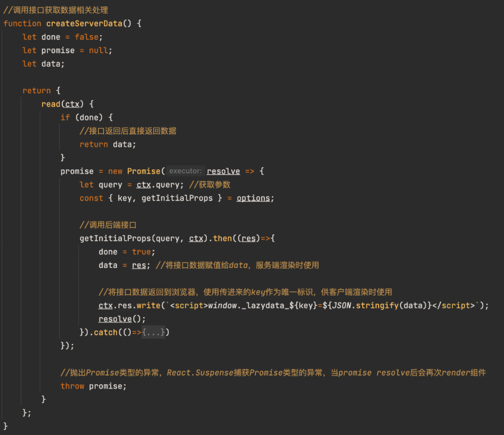Screen dimensions: 504x435
Task: Expand the folded {...} block after catch
Action: (154, 332)
